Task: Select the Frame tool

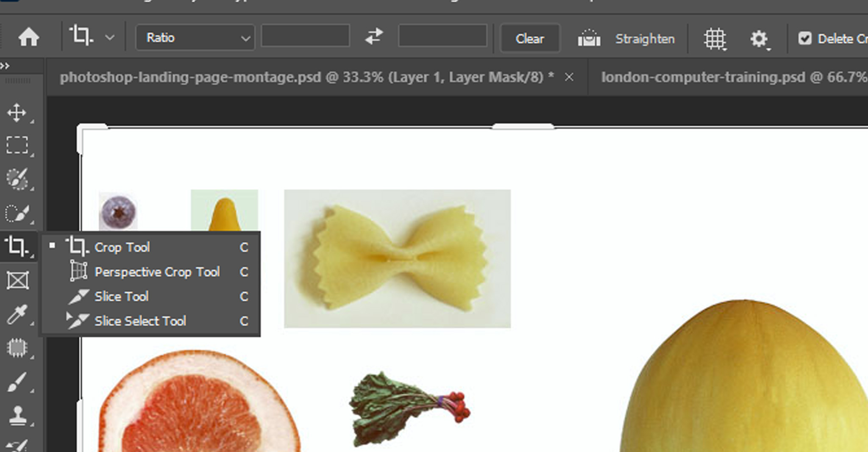Action: [17, 280]
